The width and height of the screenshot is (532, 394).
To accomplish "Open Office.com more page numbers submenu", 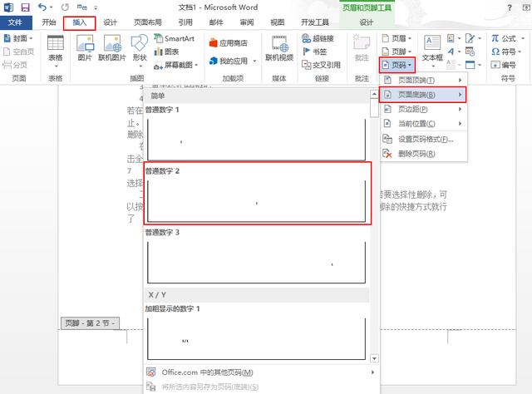I will pyautogui.click(x=260, y=372).
